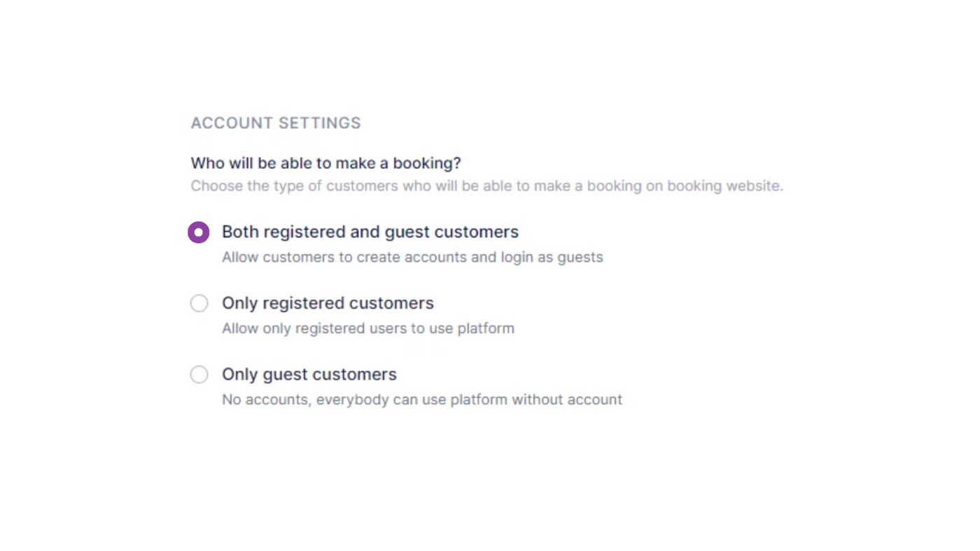
Task: Click the 'Only guest customers' label text
Action: pyautogui.click(x=309, y=375)
